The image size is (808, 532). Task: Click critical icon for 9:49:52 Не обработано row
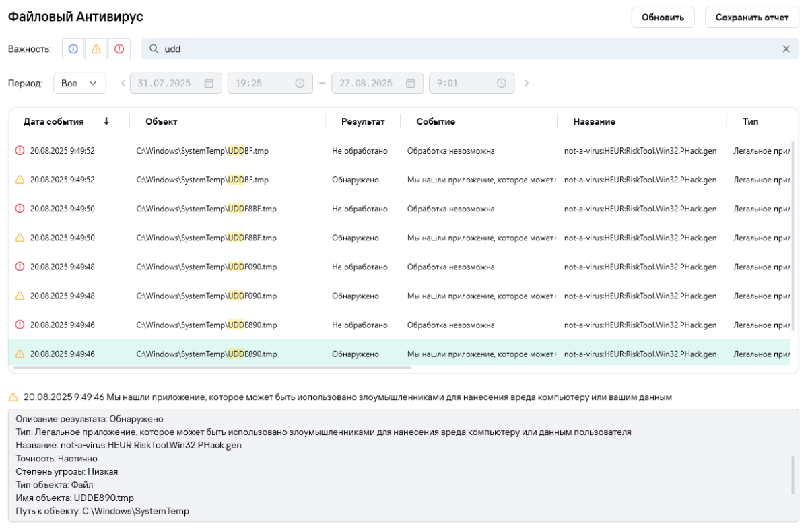(20, 151)
